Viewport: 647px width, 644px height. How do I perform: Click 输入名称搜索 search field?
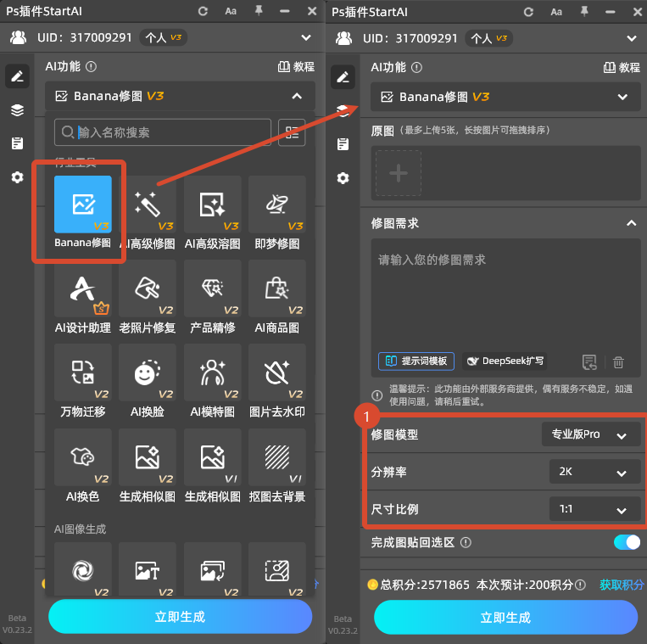pos(163,132)
